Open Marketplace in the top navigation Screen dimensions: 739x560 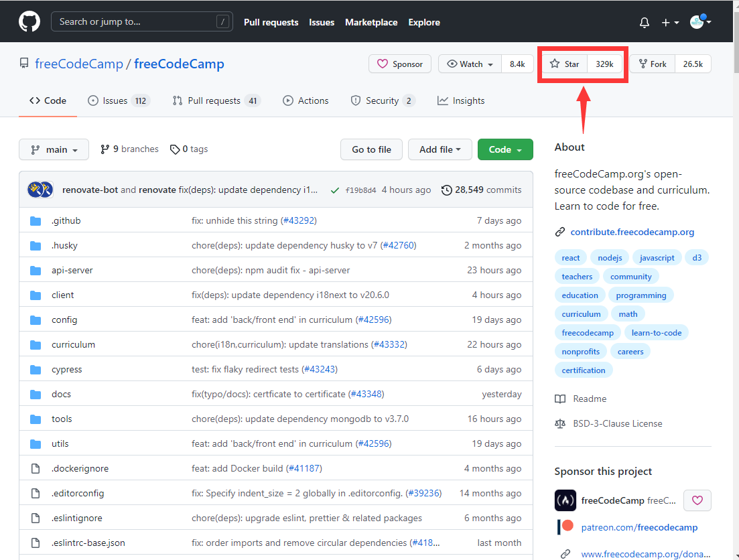coord(371,22)
